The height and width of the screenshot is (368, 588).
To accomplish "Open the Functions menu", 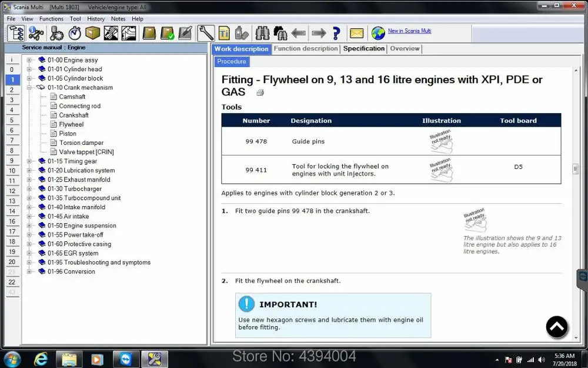I will point(51,19).
